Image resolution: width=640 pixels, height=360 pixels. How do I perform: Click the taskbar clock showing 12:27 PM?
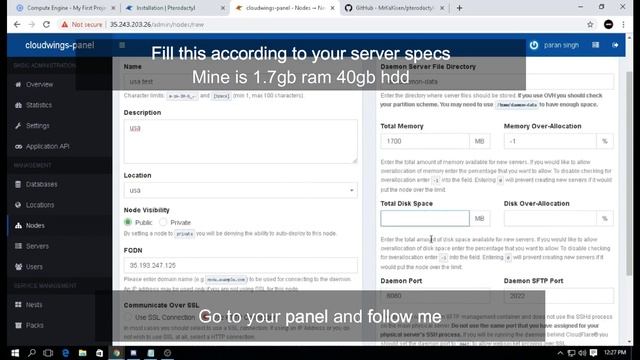pyautogui.click(x=615, y=353)
